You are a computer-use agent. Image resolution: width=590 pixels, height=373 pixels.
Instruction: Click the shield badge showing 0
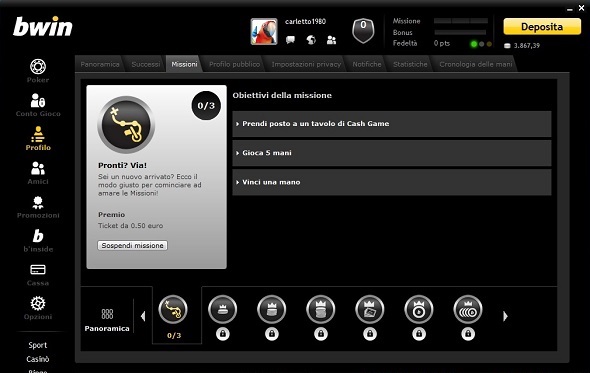(363, 30)
